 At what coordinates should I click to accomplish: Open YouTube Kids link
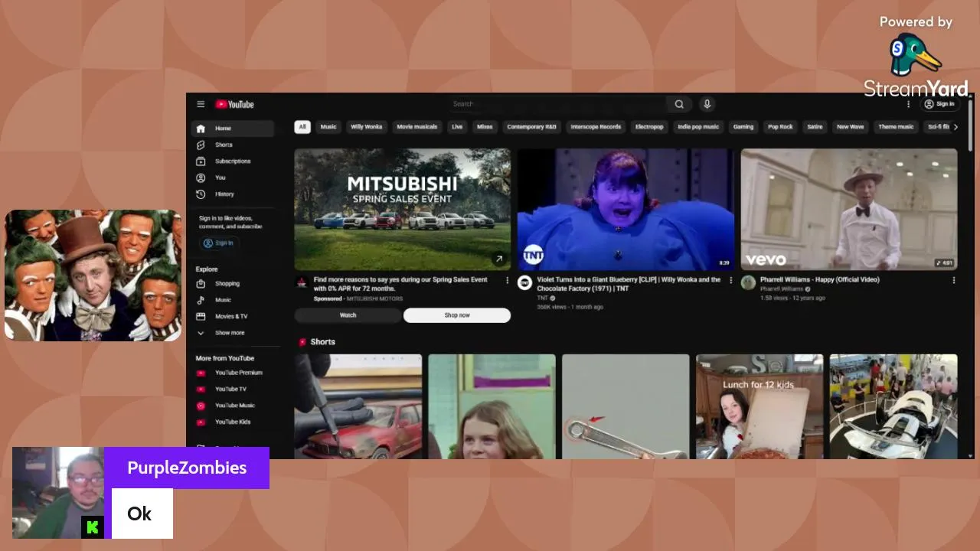click(x=232, y=422)
